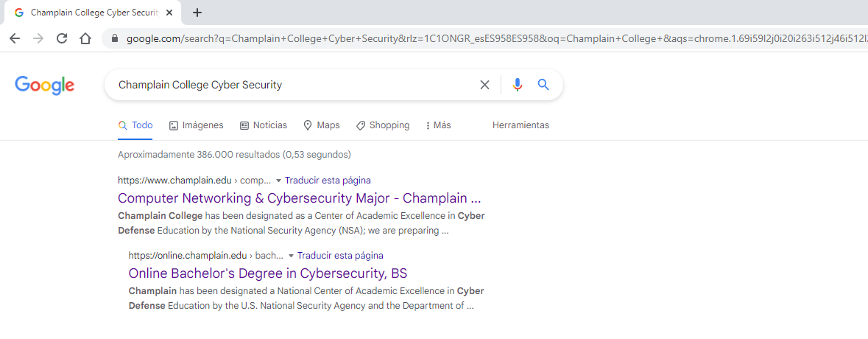Open Computer Networking & Cybersecurity Major result
Viewport: 868px width, 339px height.
[299, 198]
